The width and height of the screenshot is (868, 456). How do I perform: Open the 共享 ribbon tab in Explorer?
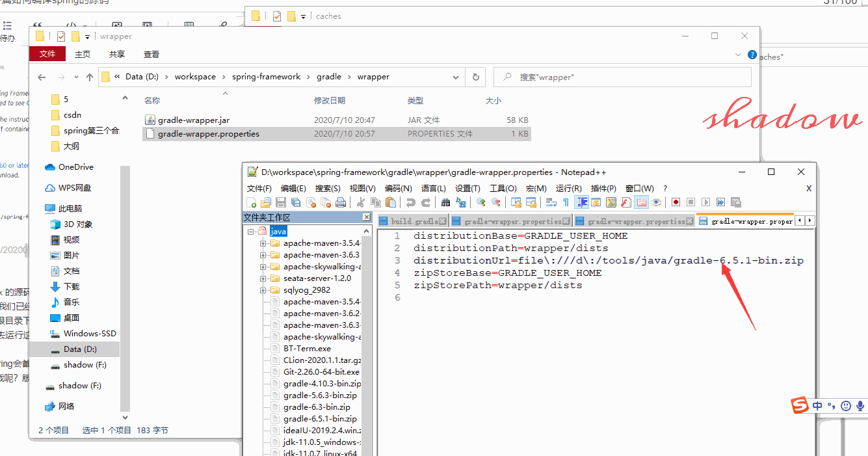click(x=117, y=55)
